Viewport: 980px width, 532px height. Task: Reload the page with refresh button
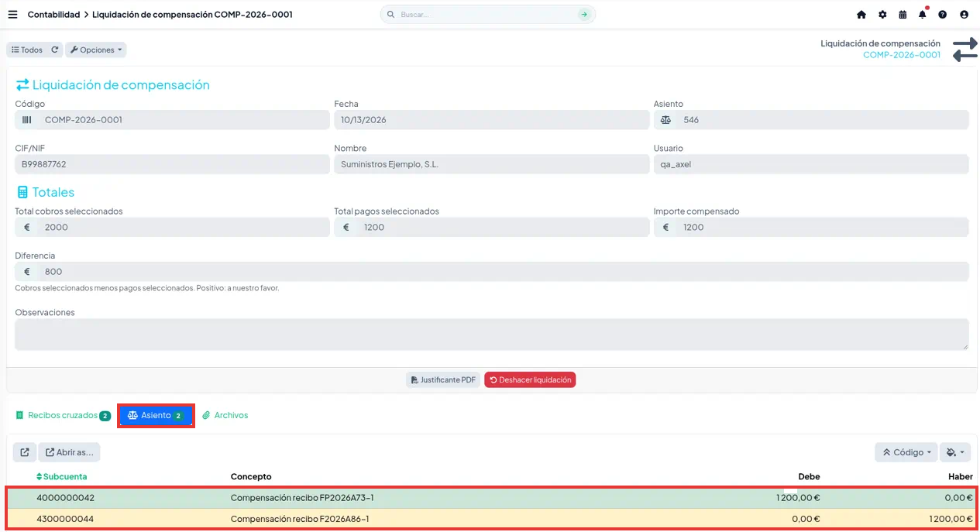pos(55,50)
